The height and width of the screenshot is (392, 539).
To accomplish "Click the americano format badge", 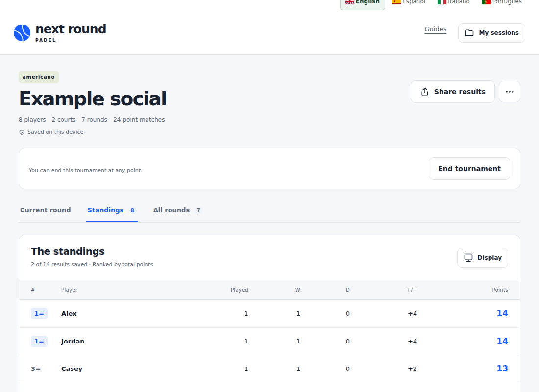I will (39, 77).
